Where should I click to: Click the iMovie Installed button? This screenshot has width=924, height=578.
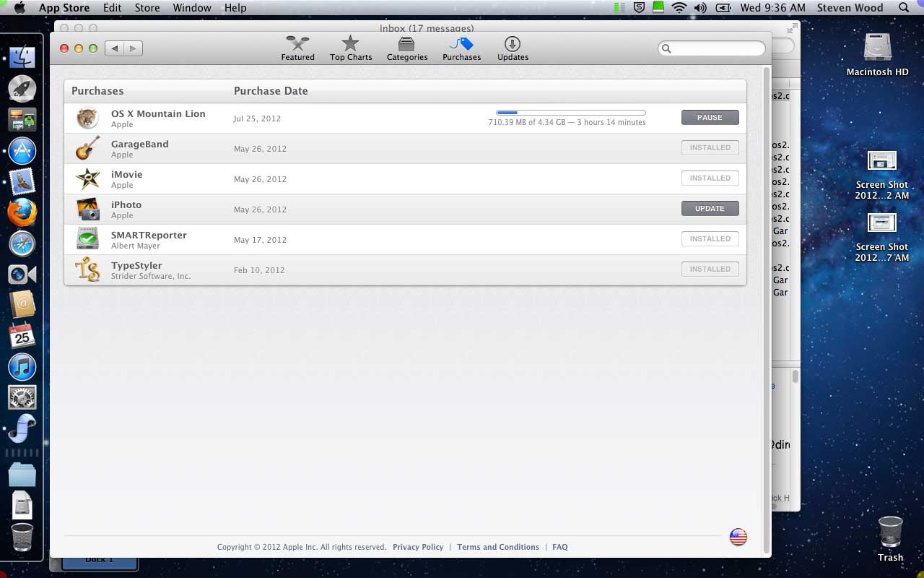(x=710, y=178)
